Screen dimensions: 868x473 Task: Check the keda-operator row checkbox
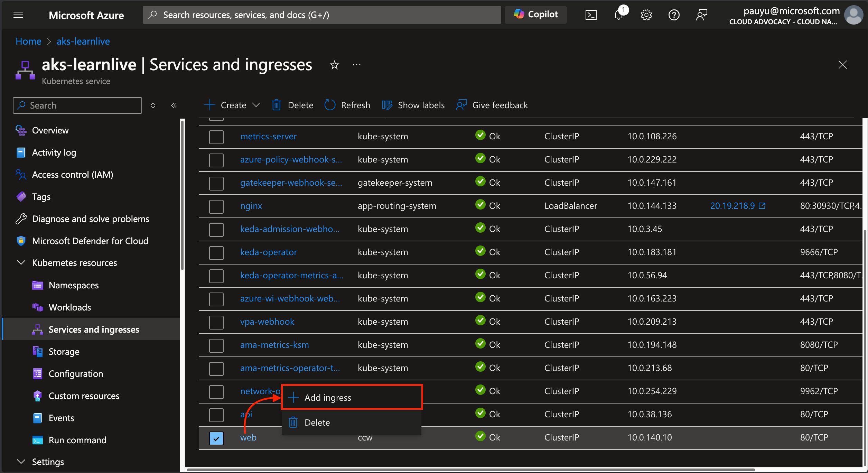point(216,253)
